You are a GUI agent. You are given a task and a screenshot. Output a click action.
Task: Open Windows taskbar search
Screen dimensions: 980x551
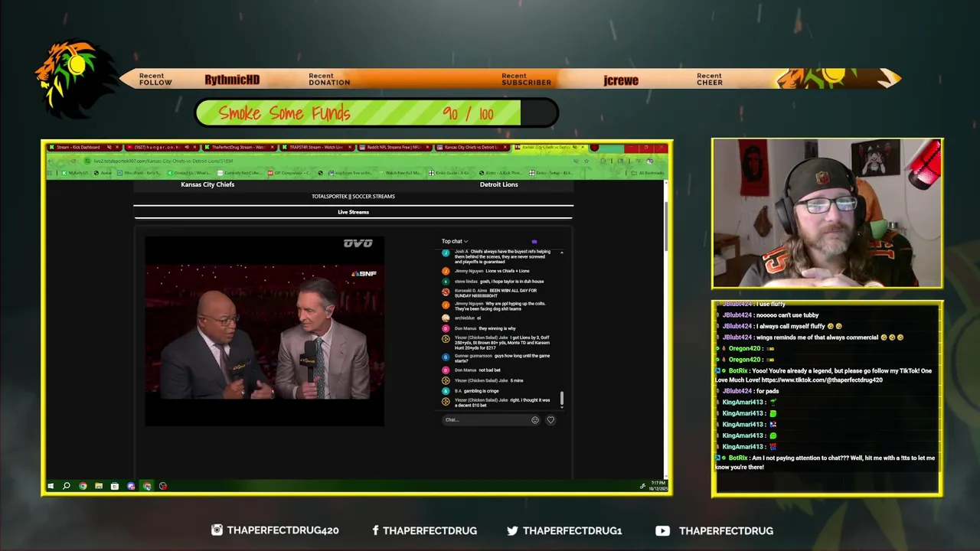click(x=67, y=486)
